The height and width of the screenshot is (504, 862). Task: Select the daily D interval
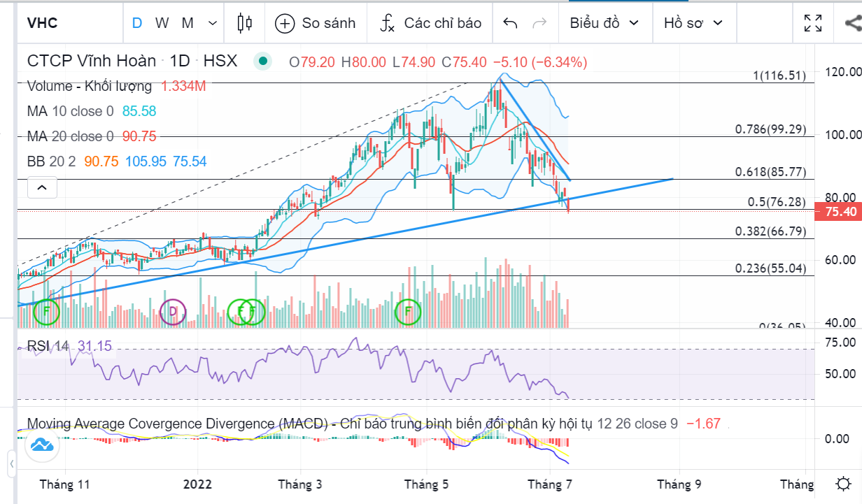(137, 23)
